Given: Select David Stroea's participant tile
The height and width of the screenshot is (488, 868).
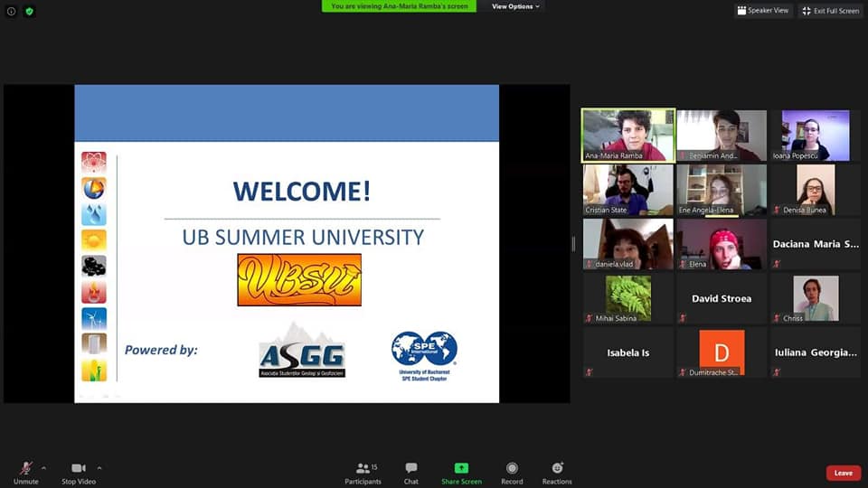Looking at the screenshot, I should click(x=722, y=298).
